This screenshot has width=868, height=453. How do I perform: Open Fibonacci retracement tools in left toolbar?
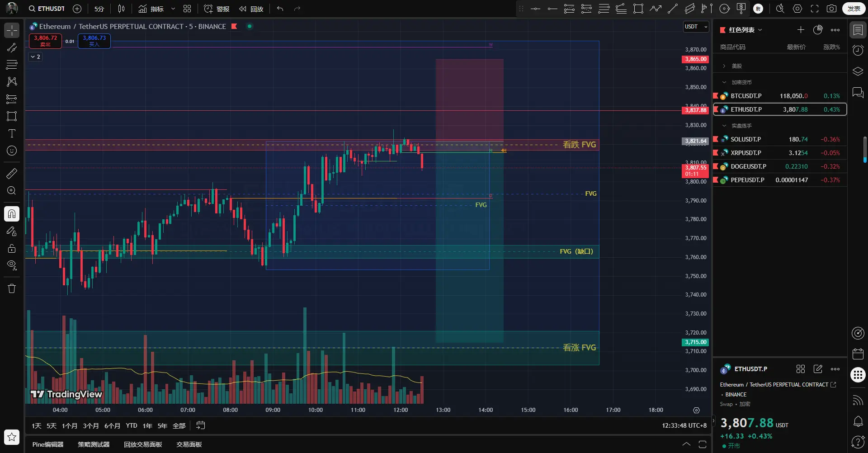tap(12, 65)
